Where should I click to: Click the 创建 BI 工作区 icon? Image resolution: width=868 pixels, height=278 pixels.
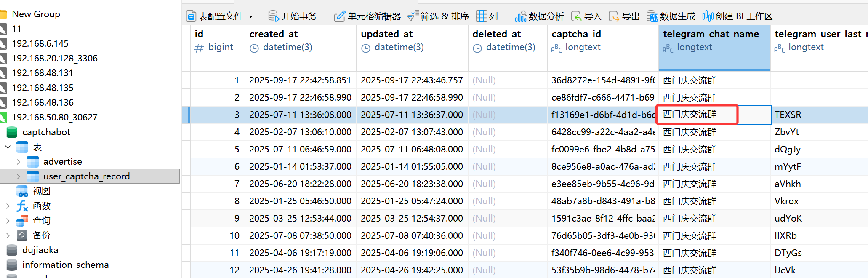pos(708,16)
